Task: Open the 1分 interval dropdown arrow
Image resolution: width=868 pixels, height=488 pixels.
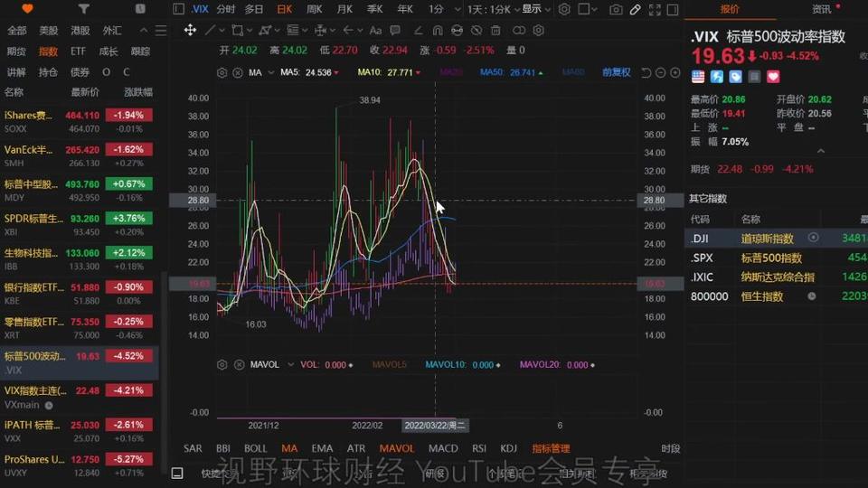Action: pyautogui.click(x=458, y=9)
